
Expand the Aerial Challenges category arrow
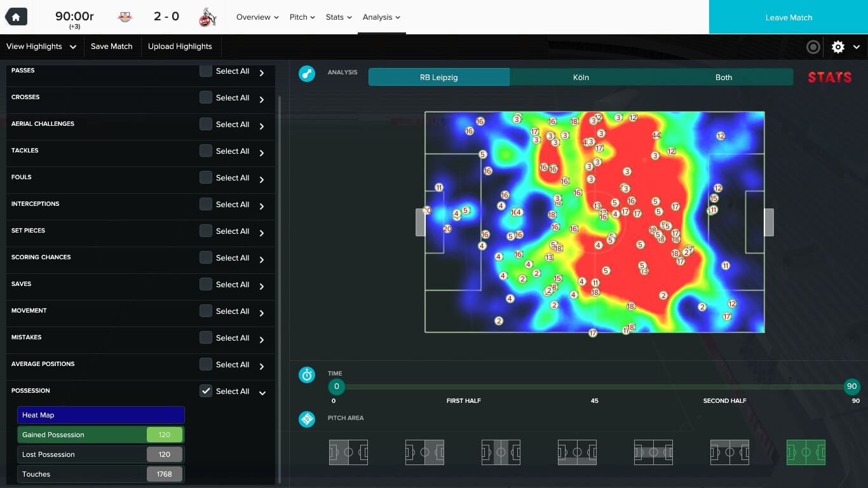[262, 126]
